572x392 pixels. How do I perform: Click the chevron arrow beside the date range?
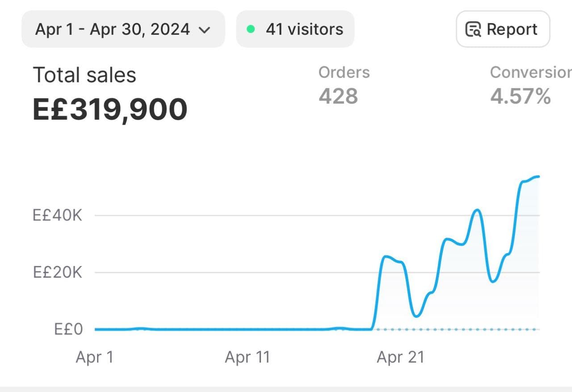204,30
